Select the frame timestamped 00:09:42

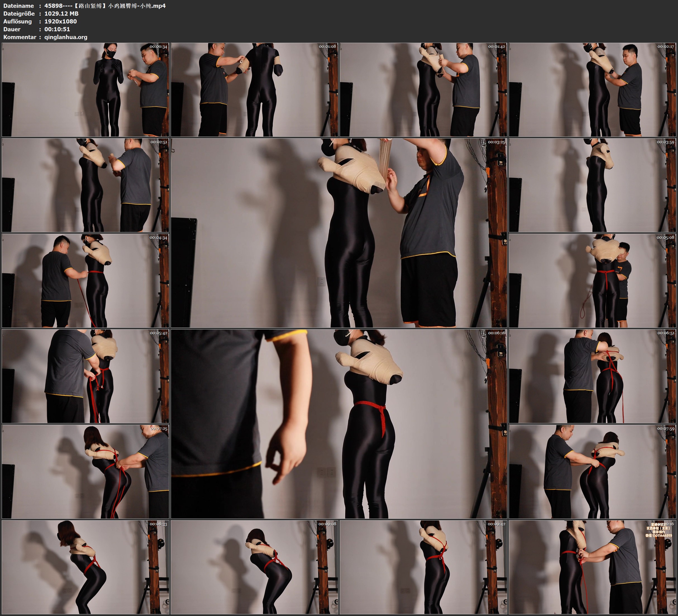click(424, 567)
